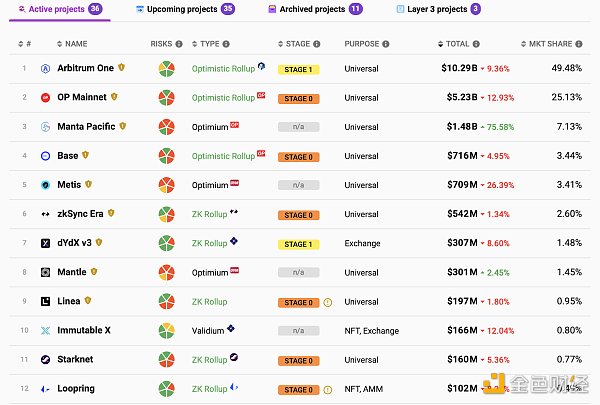Image resolution: width=600 pixels, height=405 pixels.
Task: Click the Metis project logo icon
Action: click(x=46, y=185)
